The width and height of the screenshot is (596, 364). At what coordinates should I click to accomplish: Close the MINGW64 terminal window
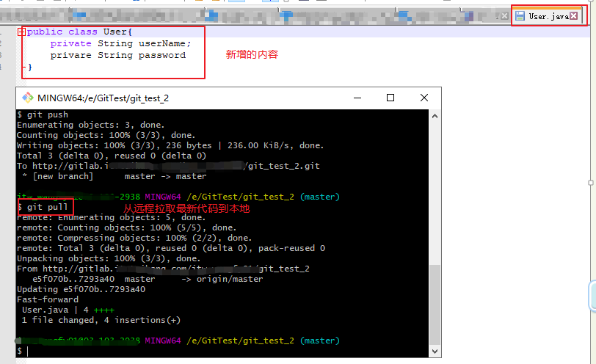pos(424,98)
